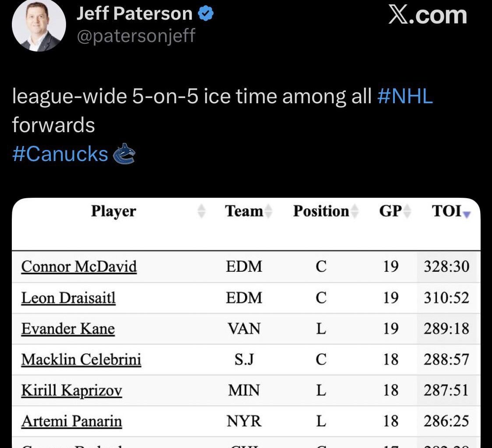Click the sort arrows on the GP column

point(407,211)
